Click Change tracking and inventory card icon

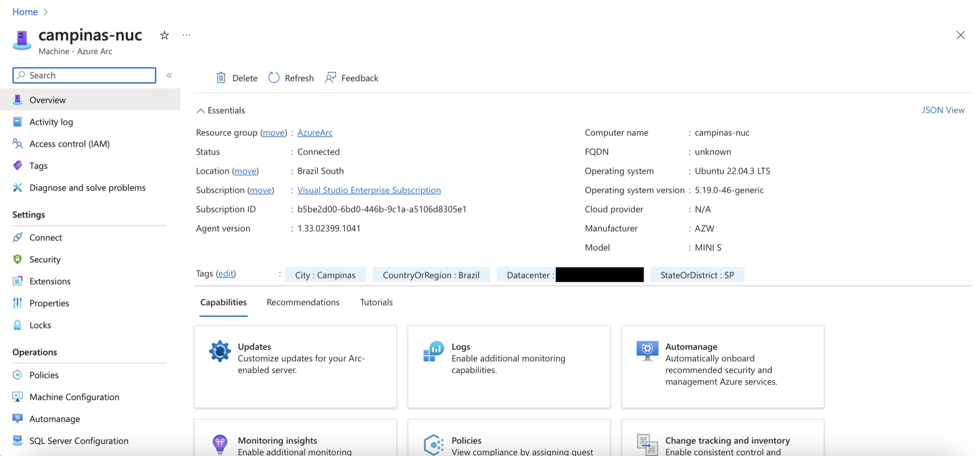(647, 445)
